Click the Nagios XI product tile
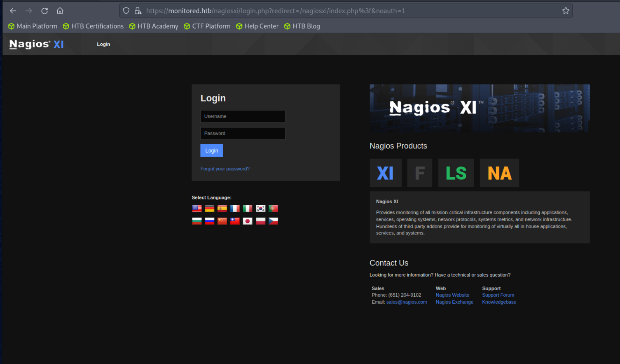620x364 pixels. (x=386, y=173)
